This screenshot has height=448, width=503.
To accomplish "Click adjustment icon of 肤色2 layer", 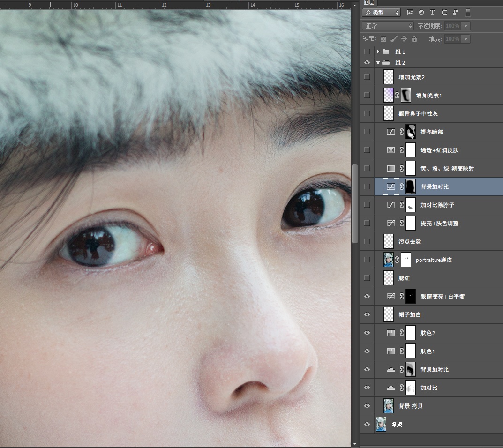I will (390, 333).
